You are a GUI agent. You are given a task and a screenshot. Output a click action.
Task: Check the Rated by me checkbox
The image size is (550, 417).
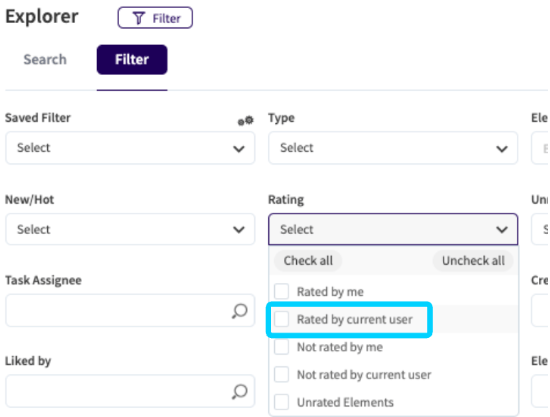click(282, 291)
